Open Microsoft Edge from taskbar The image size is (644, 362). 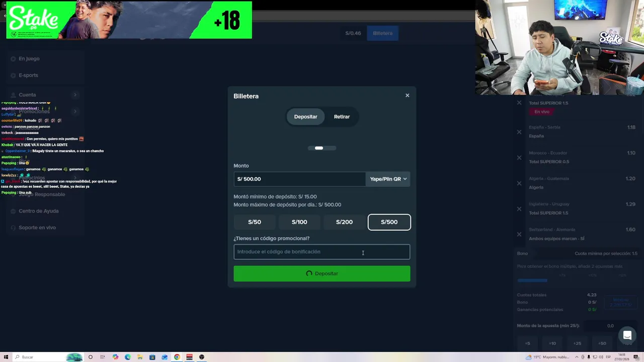click(x=128, y=357)
